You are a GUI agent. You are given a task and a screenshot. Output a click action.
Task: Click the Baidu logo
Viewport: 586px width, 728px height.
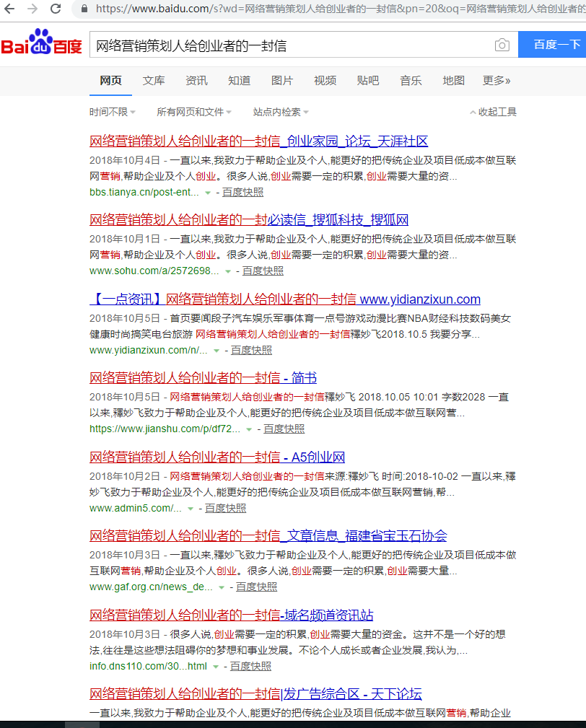tap(41, 45)
